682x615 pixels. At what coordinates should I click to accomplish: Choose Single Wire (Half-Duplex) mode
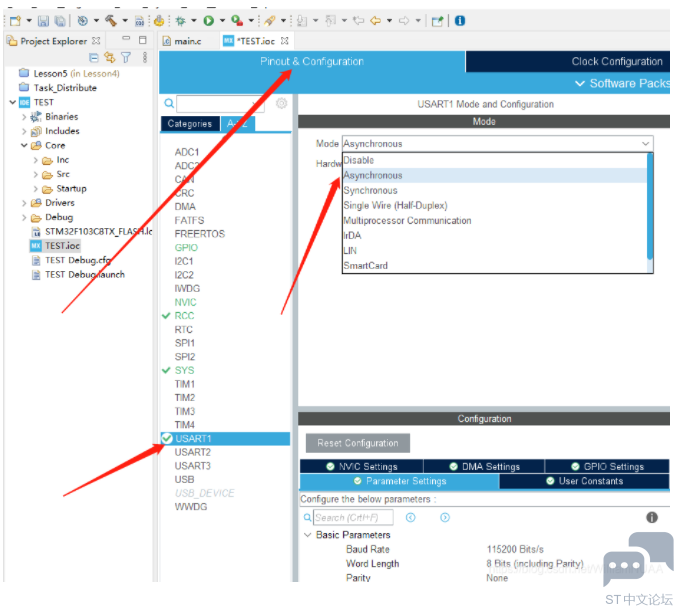pyautogui.click(x=495, y=205)
